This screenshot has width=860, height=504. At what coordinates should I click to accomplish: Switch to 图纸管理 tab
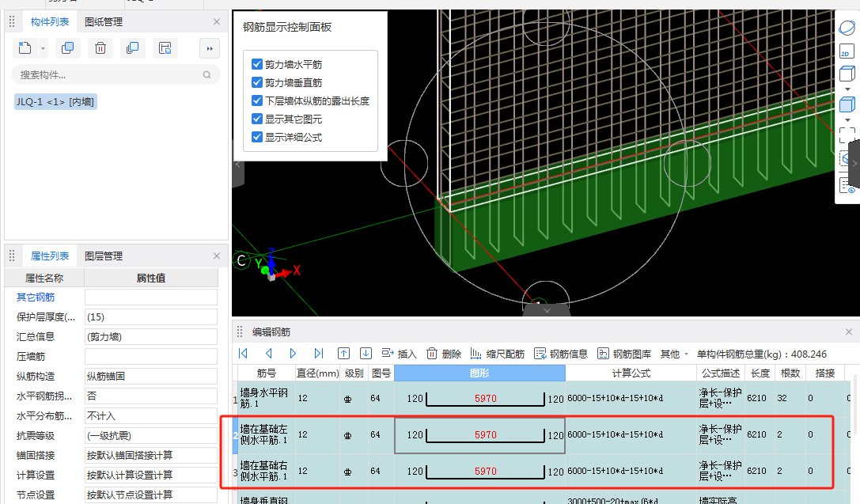pos(103,22)
